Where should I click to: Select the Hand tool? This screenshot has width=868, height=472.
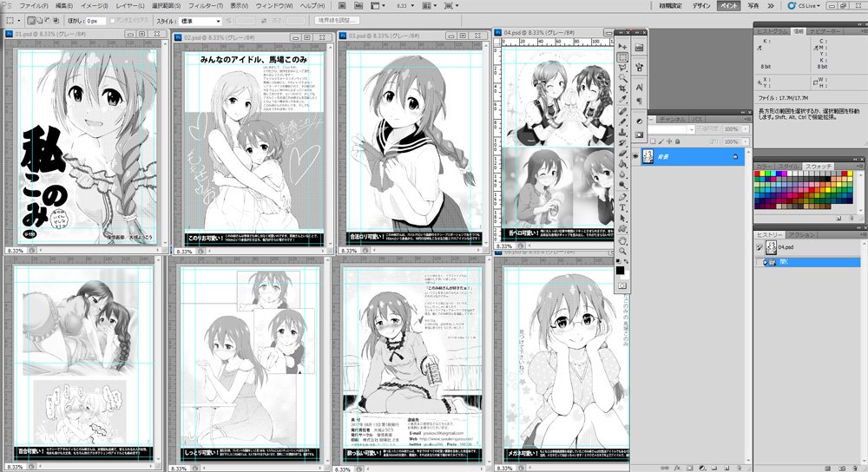622,240
